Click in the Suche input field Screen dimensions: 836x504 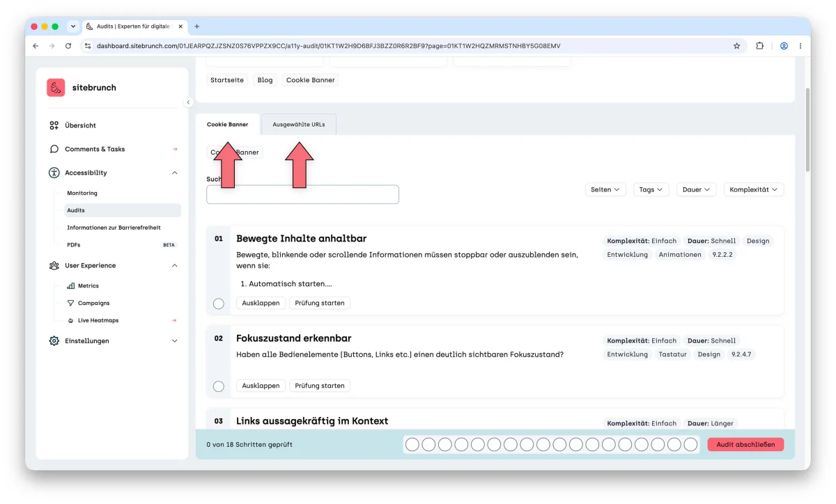point(302,194)
